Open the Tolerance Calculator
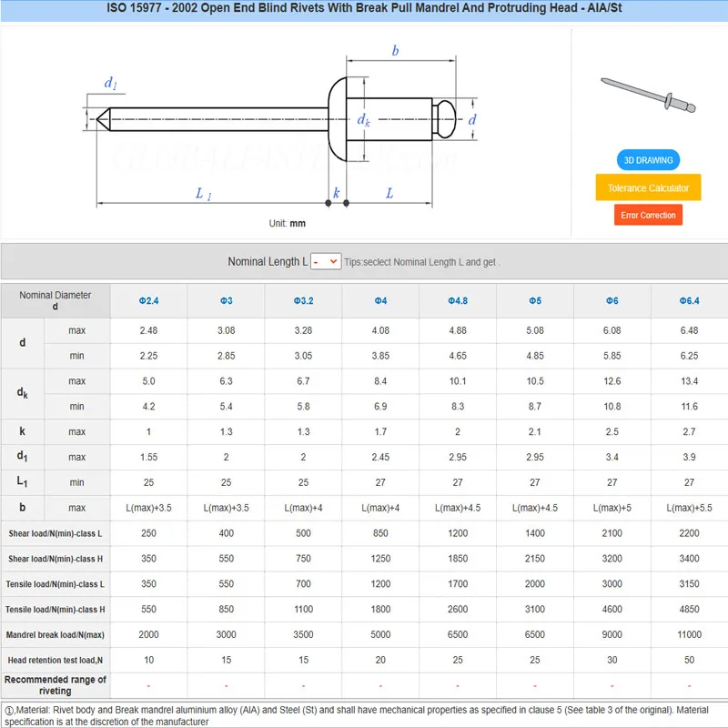Screen dimensions: 728x728 648,187
